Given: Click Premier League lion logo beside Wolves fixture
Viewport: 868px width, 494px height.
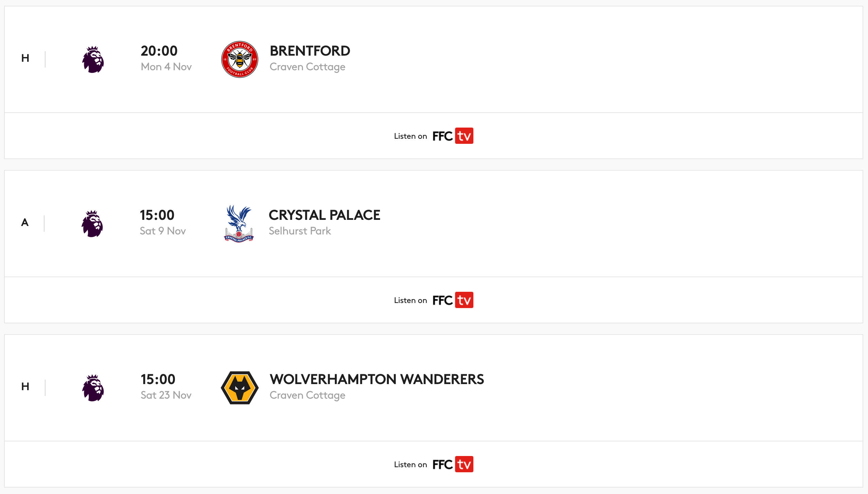Looking at the screenshot, I should tap(93, 388).
